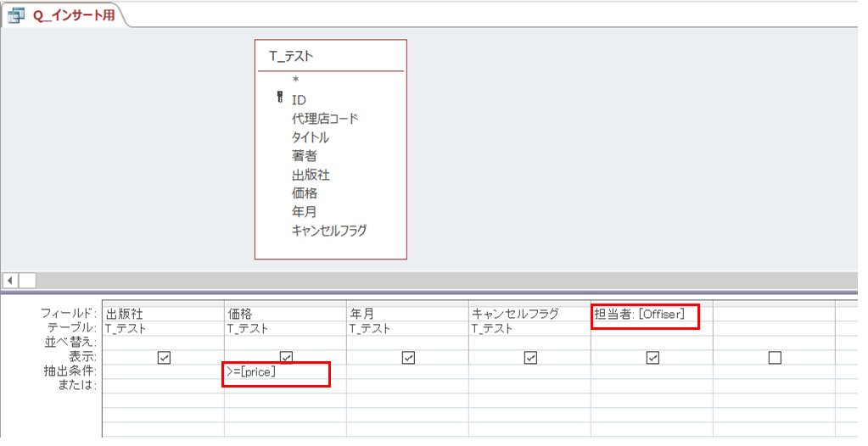This screenshot has width=868, height=446.
Task: Select the 著者 field in the table list
Action: [x=305, y=156]
